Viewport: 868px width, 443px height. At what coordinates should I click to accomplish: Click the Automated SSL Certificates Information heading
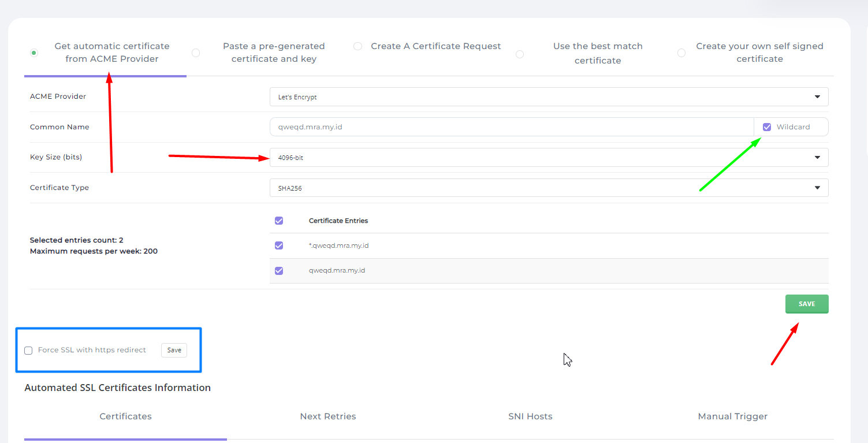[x=117, y=388]
